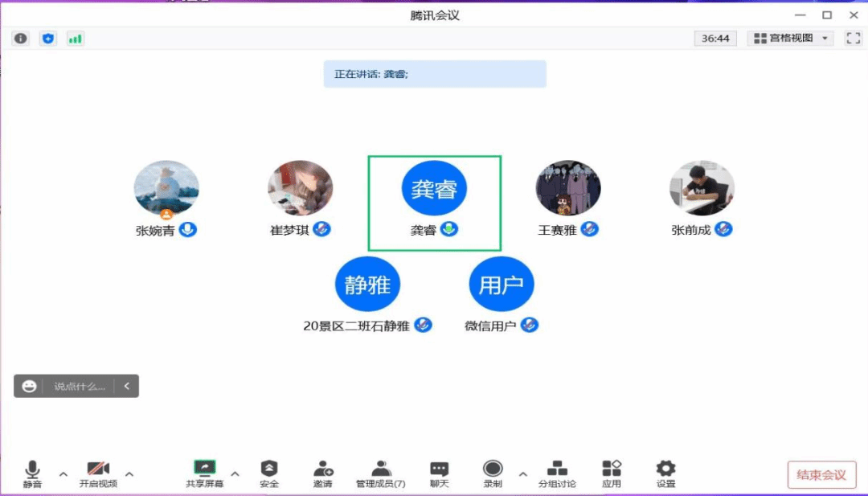Screen dimensions: 868x496
Task: Click the 36:44 meeting timer
Action: click(x=715, y=39)
